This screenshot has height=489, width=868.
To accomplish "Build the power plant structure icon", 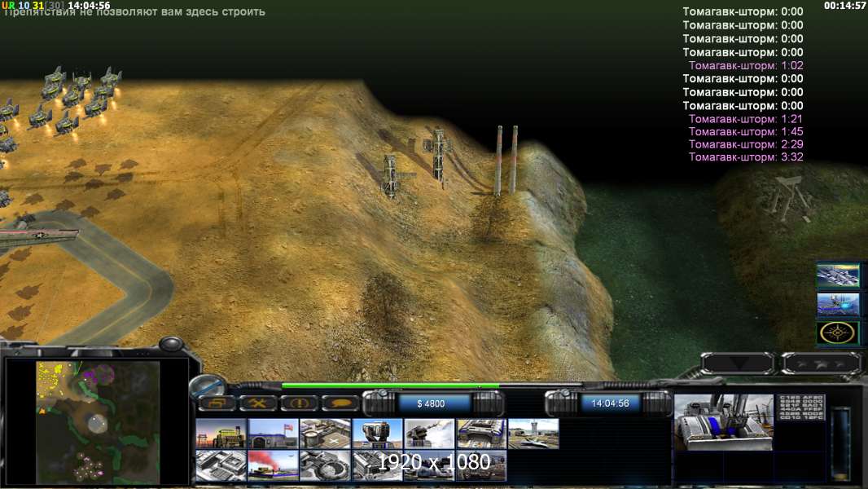I will pyautogui.click(x=221, y=434).
